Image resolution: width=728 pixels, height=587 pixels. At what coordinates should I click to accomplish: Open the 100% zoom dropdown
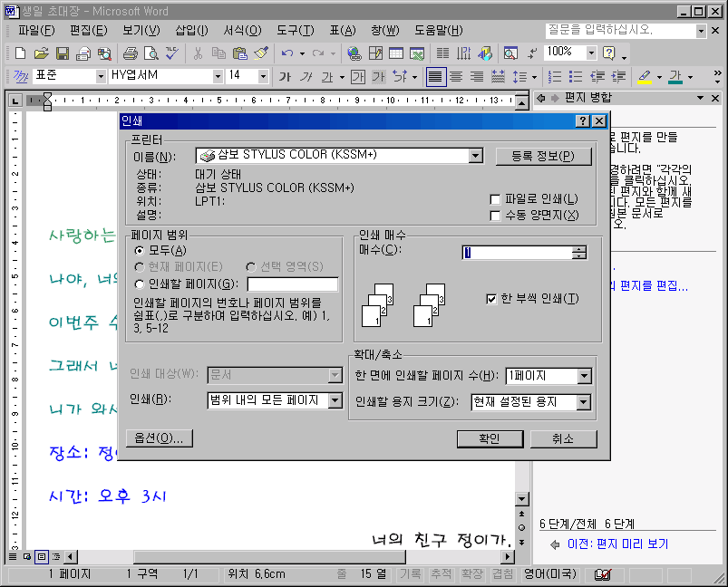591,53
